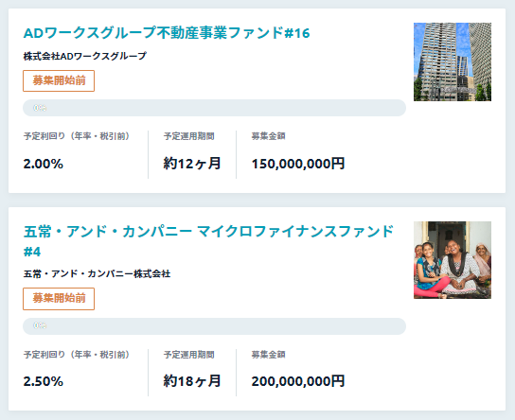Click 募集金額 label in first fund card
The width and height of the screenshot is (515, 420).
268,136
